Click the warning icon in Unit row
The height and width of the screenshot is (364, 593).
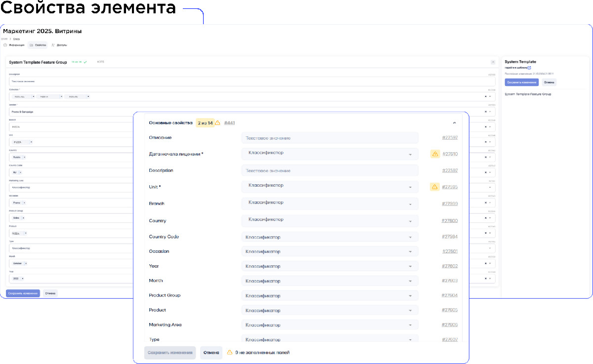[x=435, y=187]
